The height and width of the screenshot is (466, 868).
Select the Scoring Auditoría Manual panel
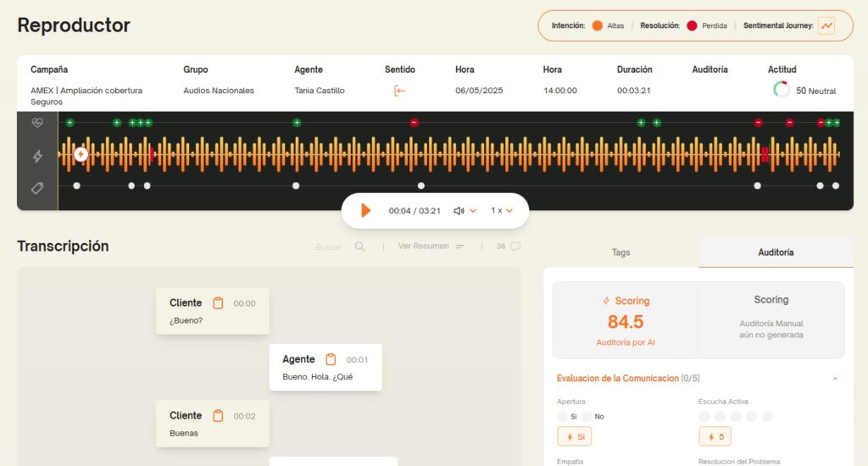click(771, 320)
